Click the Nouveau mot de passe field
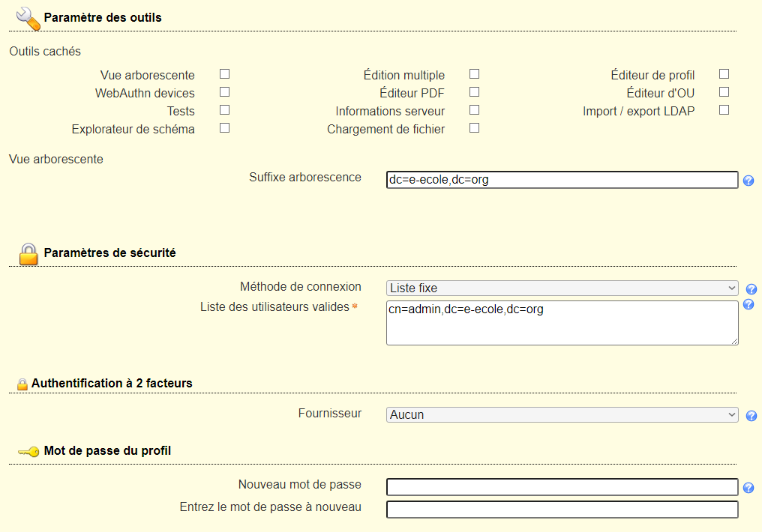 562,487
